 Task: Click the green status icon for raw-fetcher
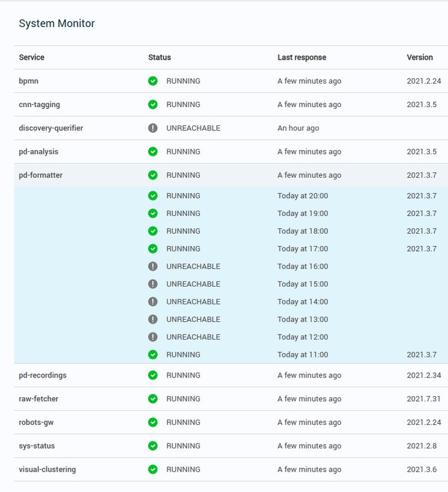pos(152,399)
